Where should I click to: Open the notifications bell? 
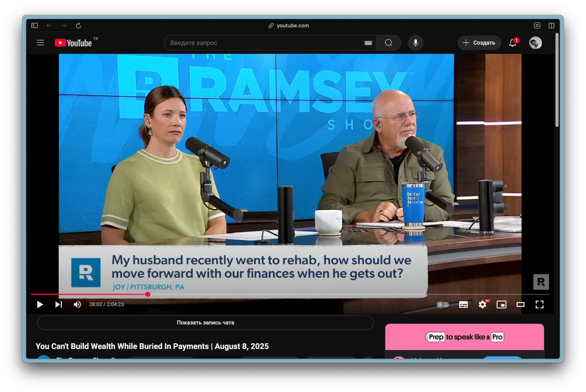click(513, 43)
